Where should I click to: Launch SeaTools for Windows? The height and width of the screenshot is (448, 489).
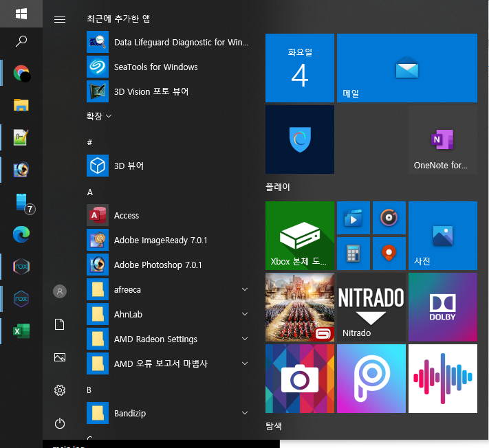pos(168,67)
